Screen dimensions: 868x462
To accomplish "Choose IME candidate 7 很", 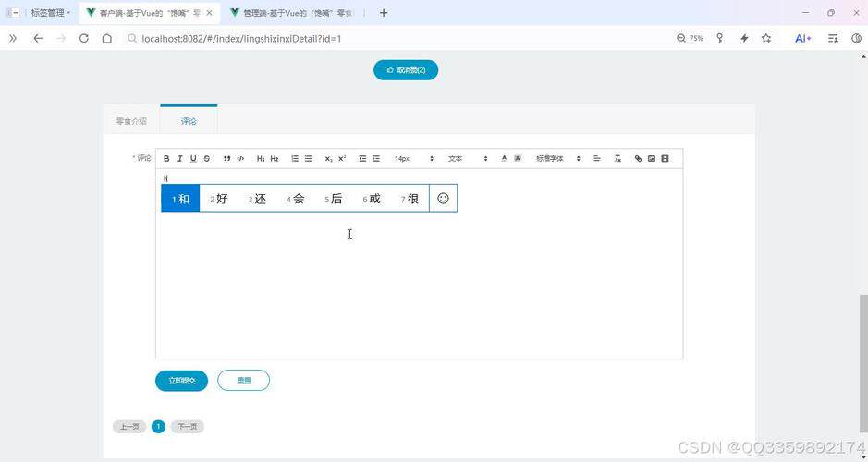I will [410, 199].
